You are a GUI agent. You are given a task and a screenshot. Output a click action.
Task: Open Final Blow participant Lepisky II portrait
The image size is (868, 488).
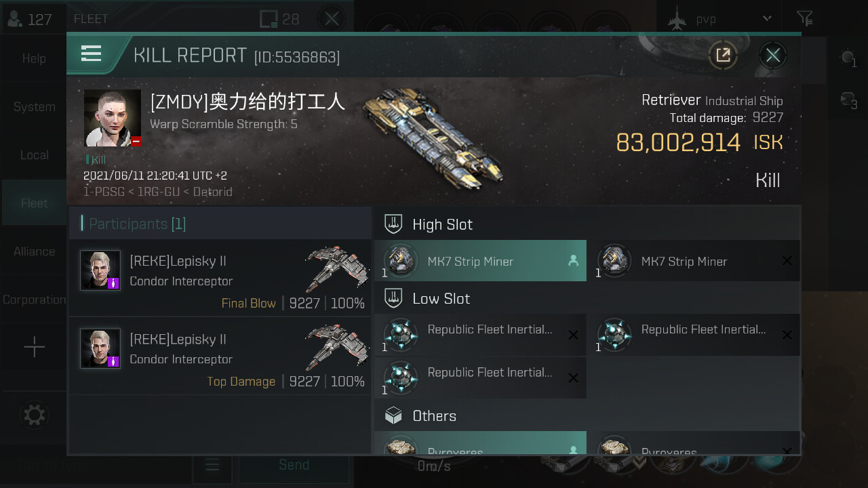click(100, 270)
